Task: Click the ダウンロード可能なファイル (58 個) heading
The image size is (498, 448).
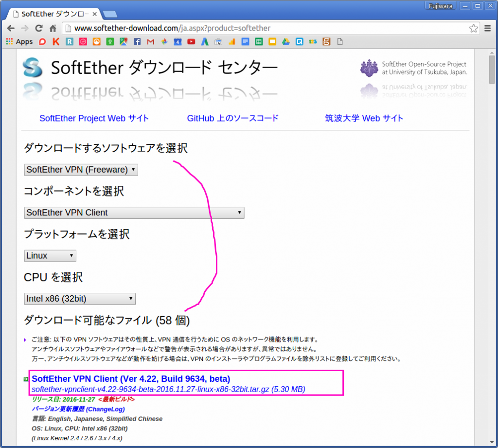Action: [x=107, y=320]
